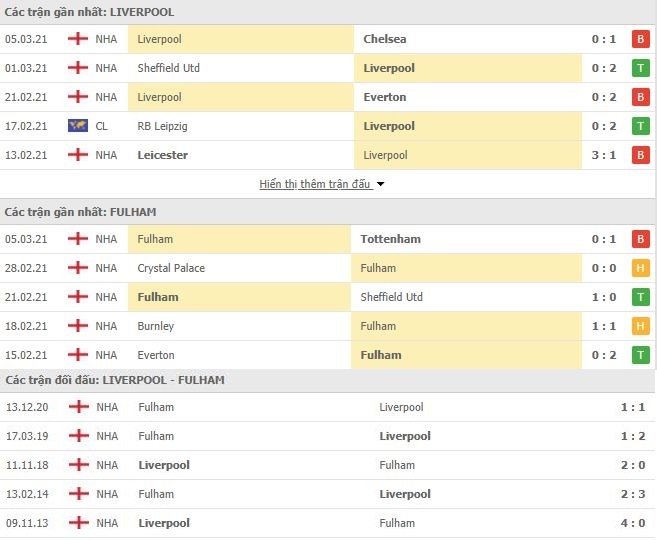
Task: Select the highlighted Liverpool cell against RB Leipzig
Action: (468, 126)
